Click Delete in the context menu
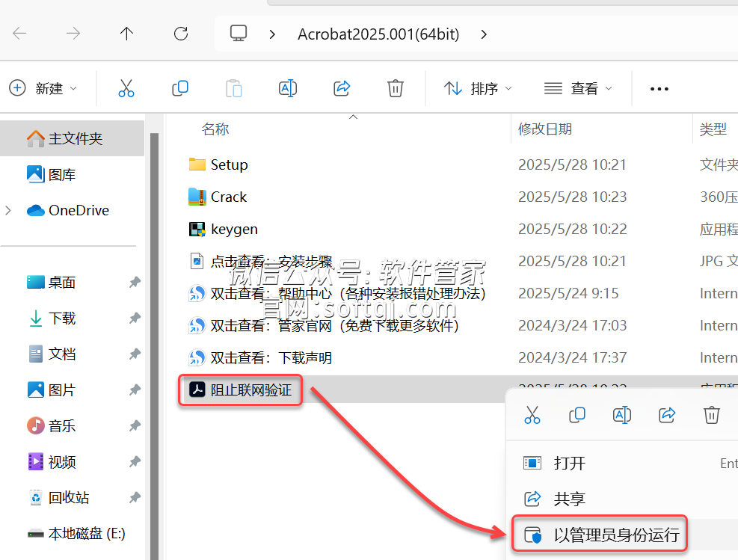The width and height of the screenshot is (738, 560). coord(712,415)
